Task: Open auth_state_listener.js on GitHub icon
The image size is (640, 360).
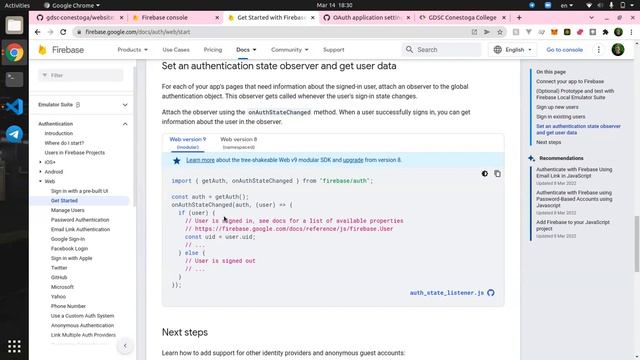Action: click(491, 293)
